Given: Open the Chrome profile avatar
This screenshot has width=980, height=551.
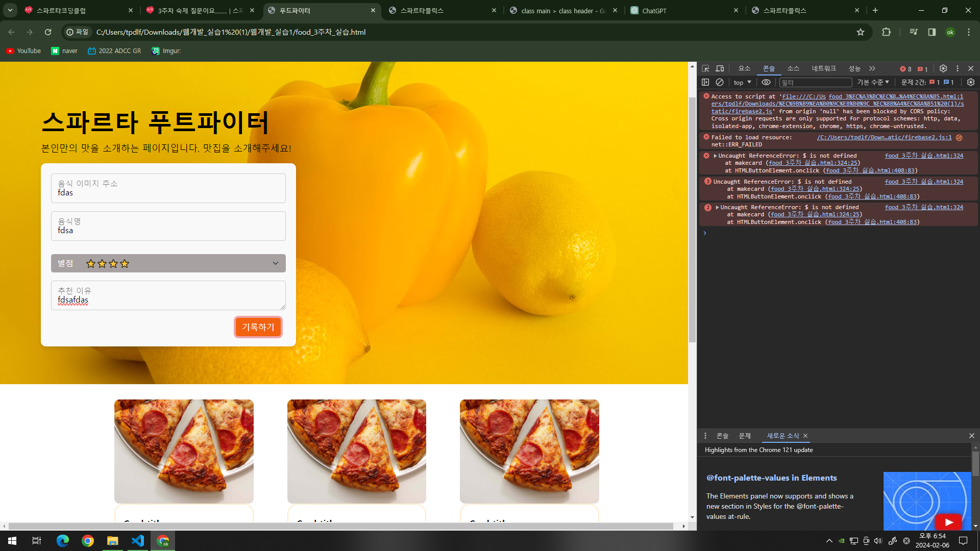Looking at the screenshot, I should [950, 32].
